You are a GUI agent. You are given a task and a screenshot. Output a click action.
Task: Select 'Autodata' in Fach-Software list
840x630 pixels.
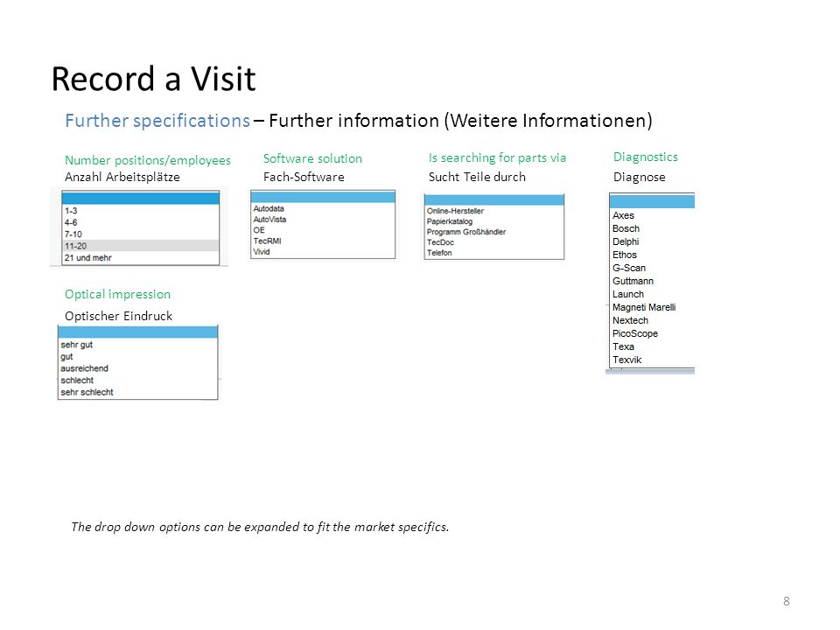tap(323, 208)
